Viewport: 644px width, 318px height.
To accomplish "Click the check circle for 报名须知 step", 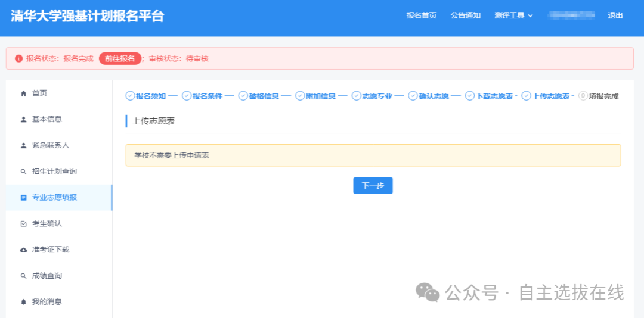I will coord(130,96).
